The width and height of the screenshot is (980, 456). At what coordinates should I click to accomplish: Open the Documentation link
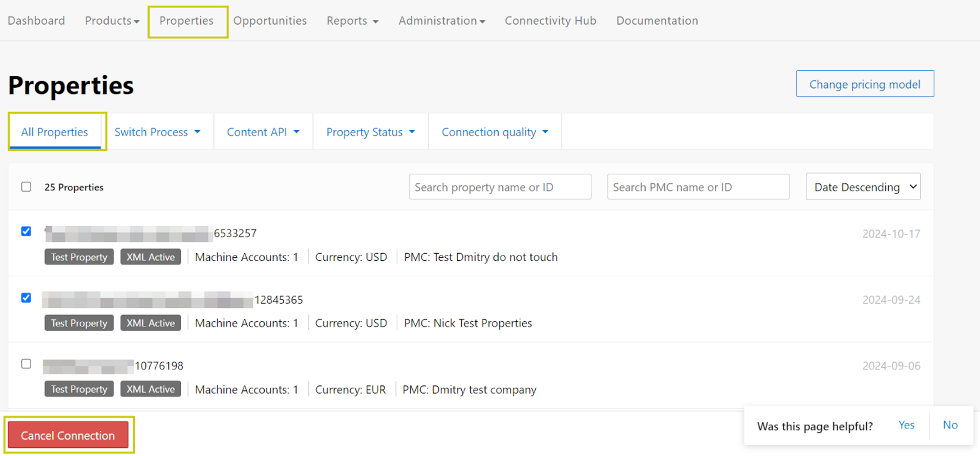tap(657, 20)
